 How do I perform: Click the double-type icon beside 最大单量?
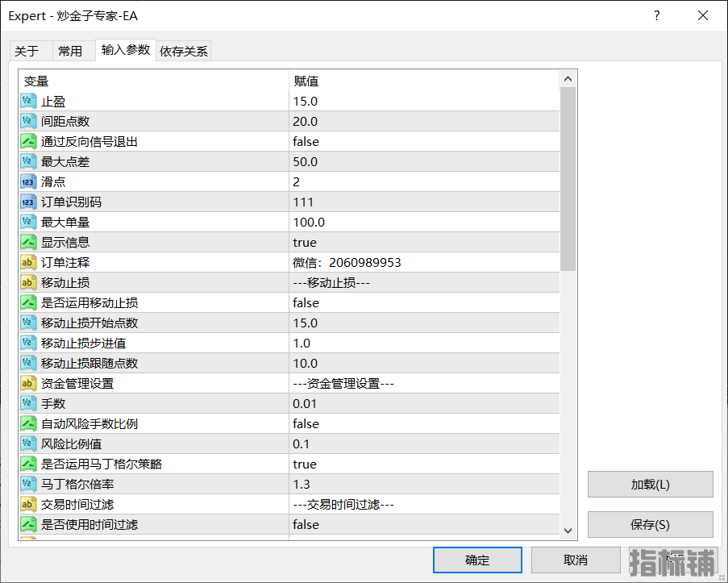[x=28, y=222]
